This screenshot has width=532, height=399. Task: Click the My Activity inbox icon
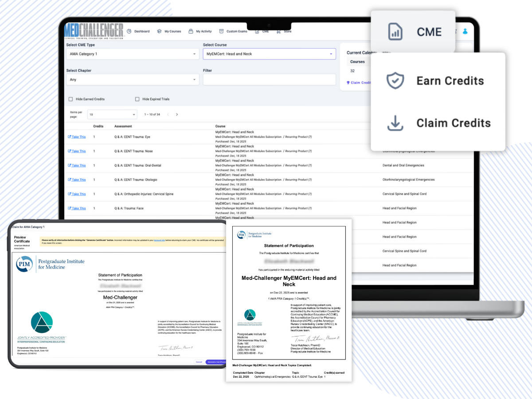pos(191,31)
